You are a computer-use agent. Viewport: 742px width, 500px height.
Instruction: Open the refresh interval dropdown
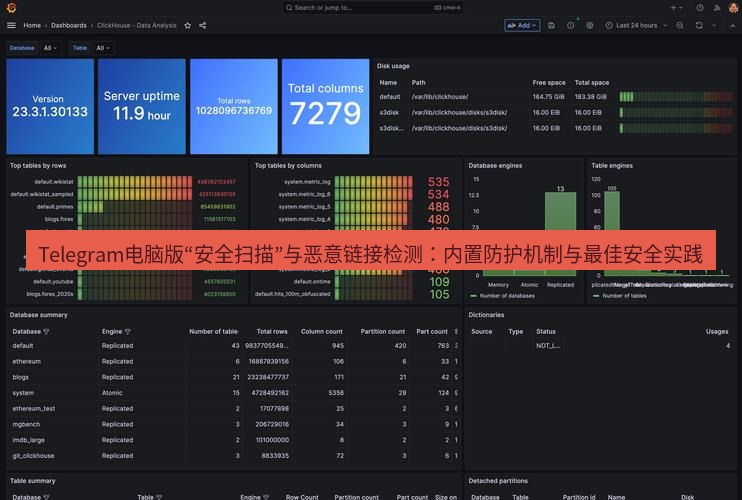(x=714, y=26)
